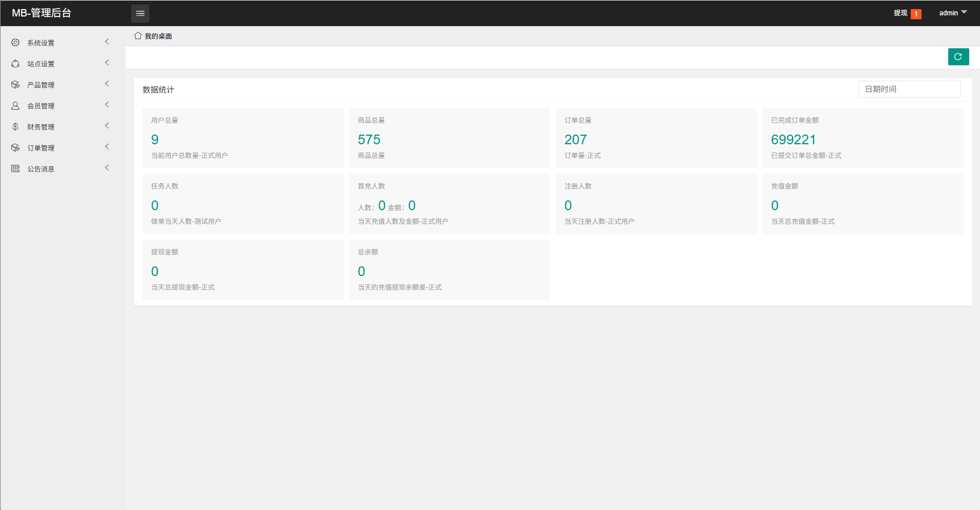980x510 pixels.
Task: Click the MB-管理后台 logo title
Action: point(41,13)
